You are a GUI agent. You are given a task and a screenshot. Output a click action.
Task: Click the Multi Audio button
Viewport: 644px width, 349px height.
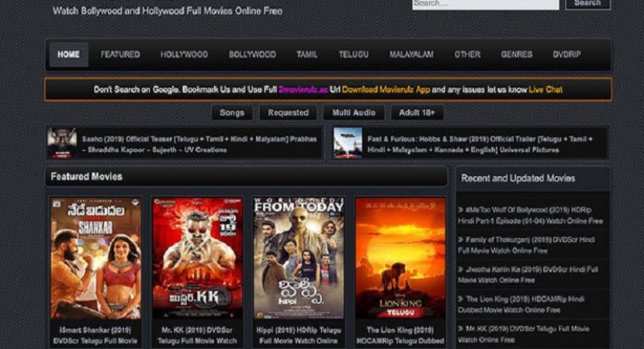click(354, 112)
